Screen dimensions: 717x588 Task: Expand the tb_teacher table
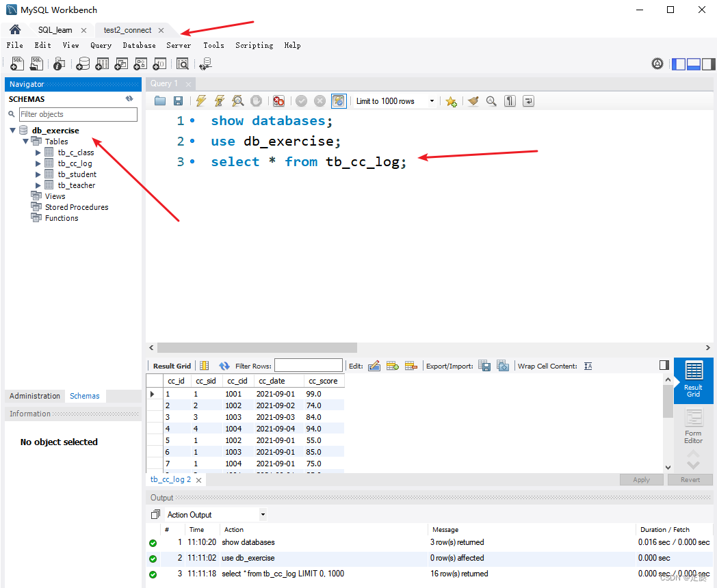point(38,185)
